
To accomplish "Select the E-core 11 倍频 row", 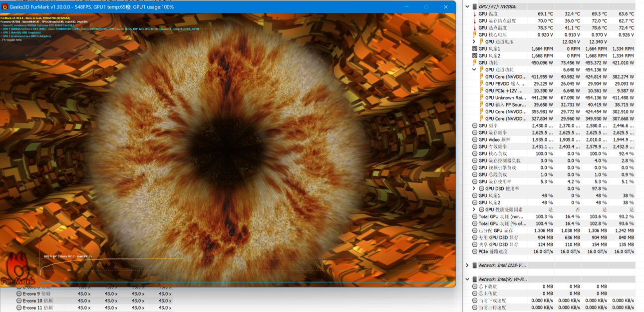I will tap(94, 308).
